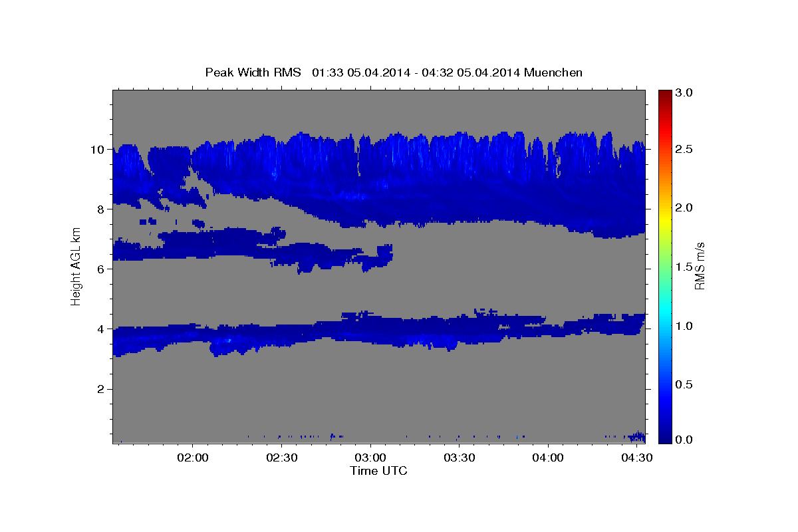Viewport: 798px width, 532px height.
Task: Click the 04:30 time tick label
Action: click(637, 458)
